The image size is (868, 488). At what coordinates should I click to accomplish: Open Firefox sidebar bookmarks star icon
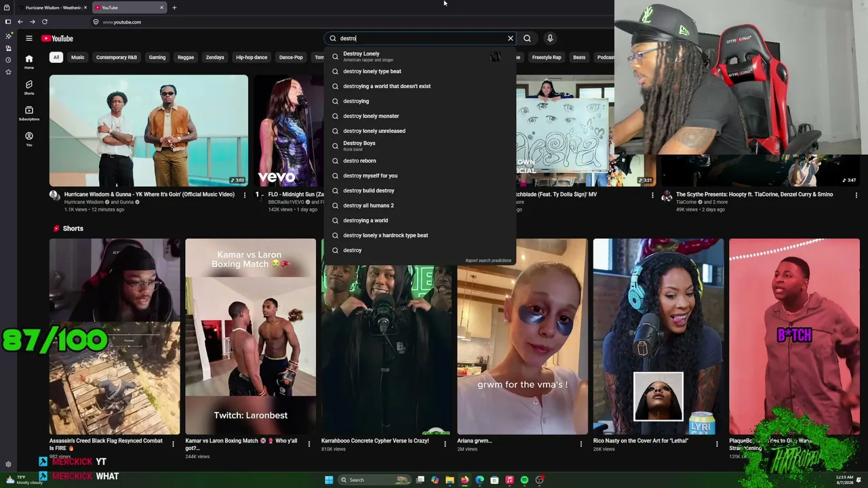[x=8, y=71]
